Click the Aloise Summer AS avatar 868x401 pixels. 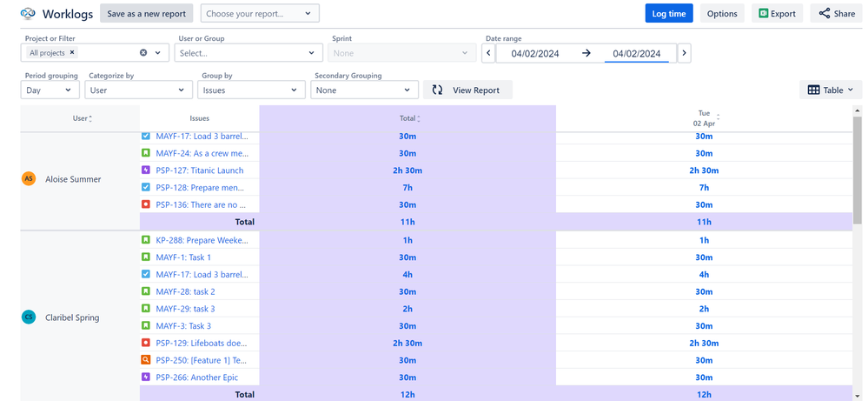click(28, 178)
